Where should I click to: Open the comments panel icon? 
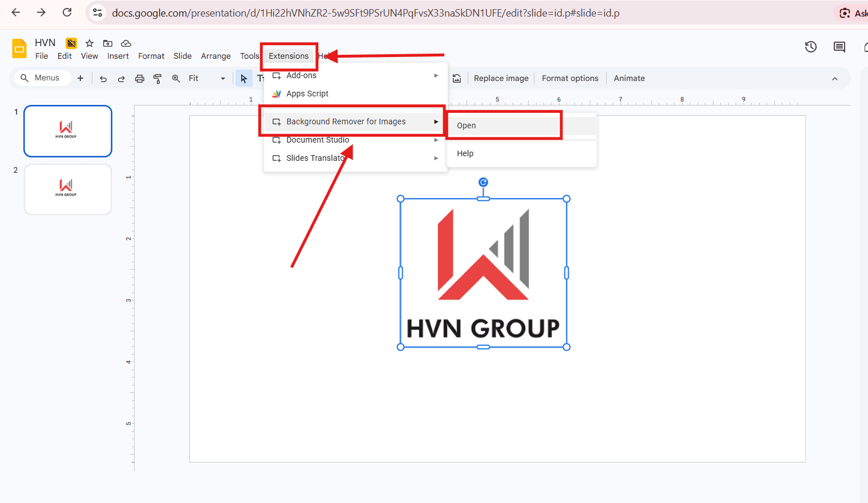coord(839,47)
